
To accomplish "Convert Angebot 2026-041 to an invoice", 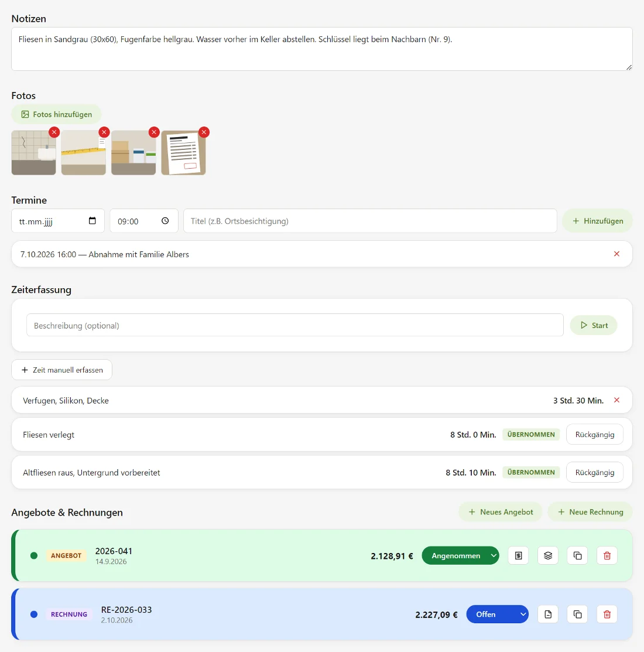I will click(x=519, y=555).
